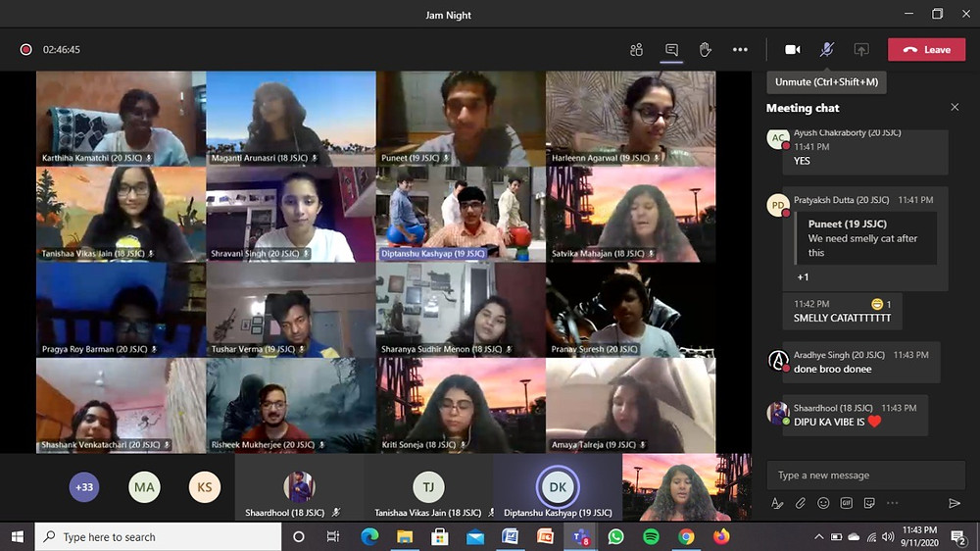Open the +33 overflow participants

[83, 487]
